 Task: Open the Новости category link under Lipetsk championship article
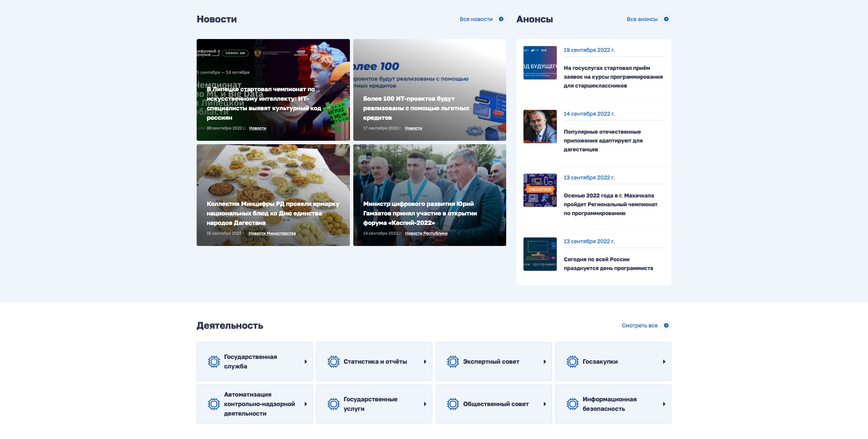[x=258, y=128]
